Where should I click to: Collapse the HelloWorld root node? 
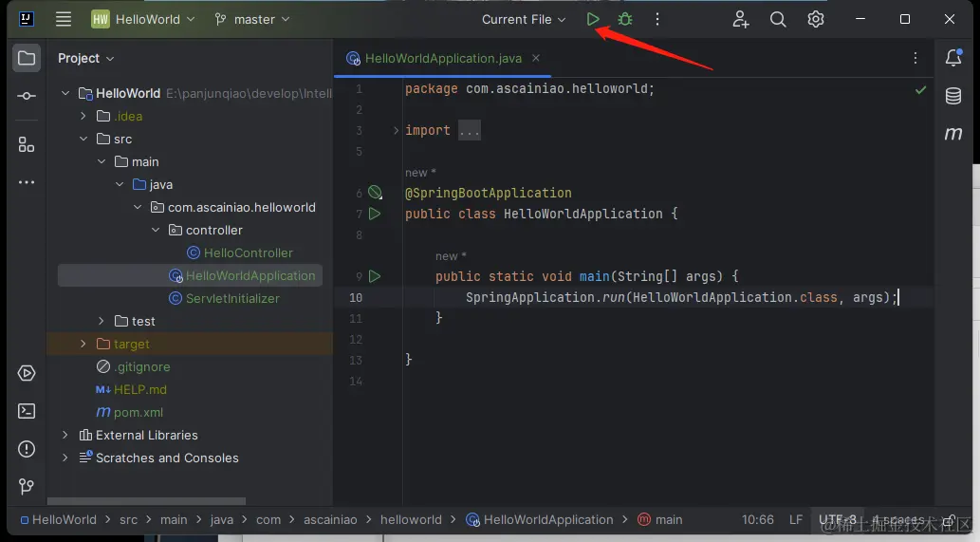[65, 93]
